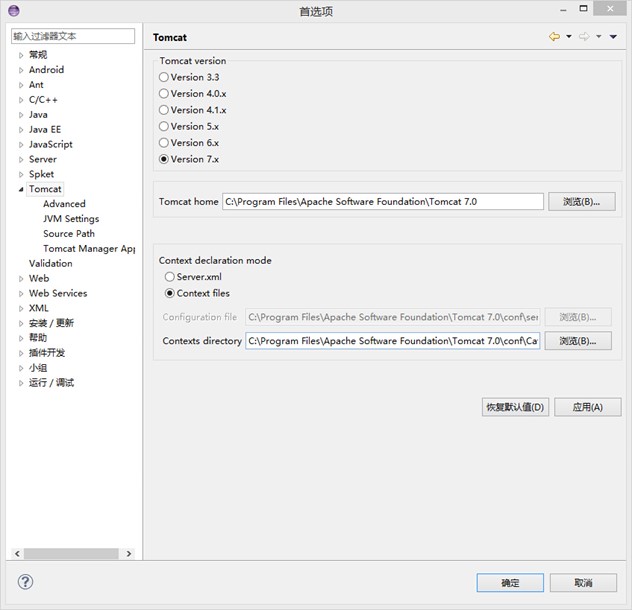Expand the Android tree node
Viewport: 632px width, 610px height.
[21, 70]
